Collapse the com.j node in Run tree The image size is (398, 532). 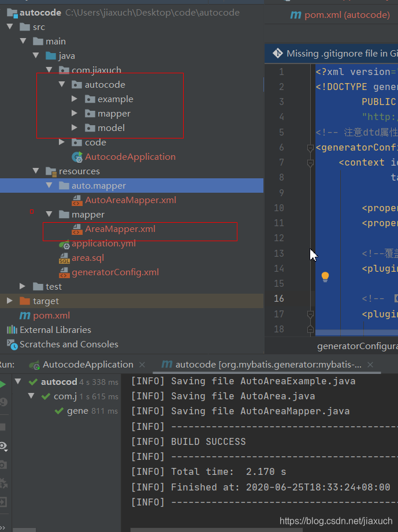31,396
